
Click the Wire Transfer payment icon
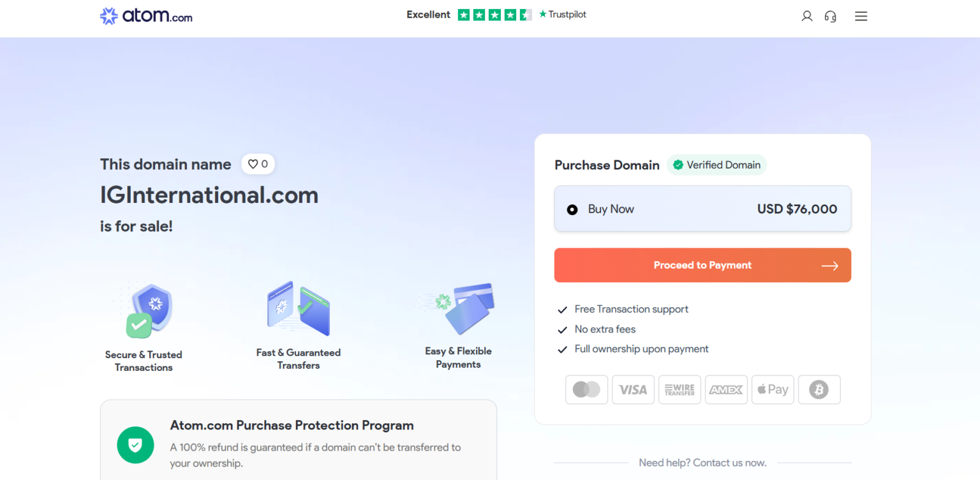679,389
